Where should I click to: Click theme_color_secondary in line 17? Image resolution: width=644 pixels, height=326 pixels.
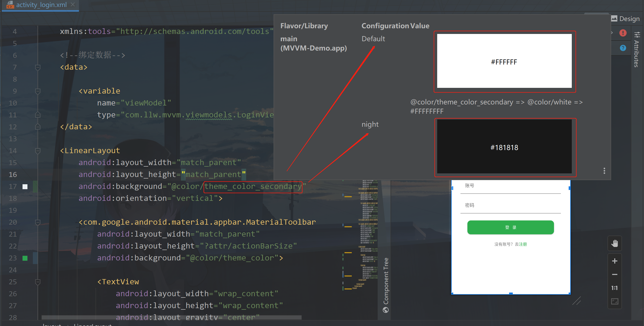(253, 186)
